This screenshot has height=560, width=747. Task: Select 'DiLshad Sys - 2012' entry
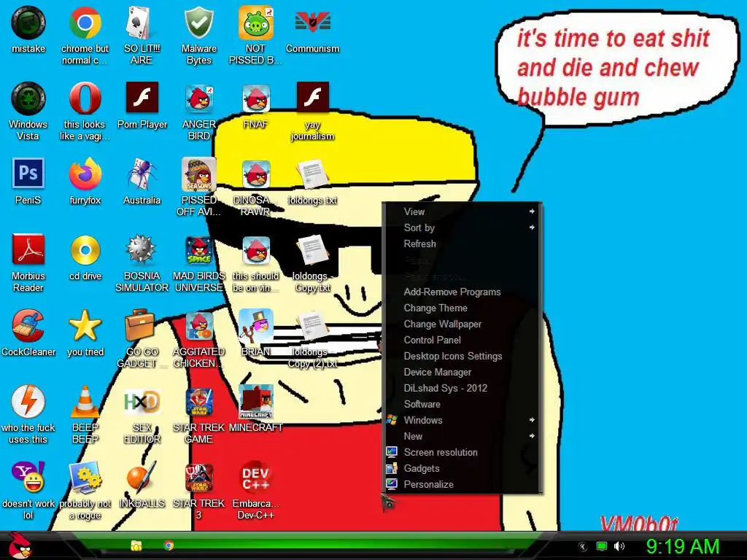coord(462,388)
